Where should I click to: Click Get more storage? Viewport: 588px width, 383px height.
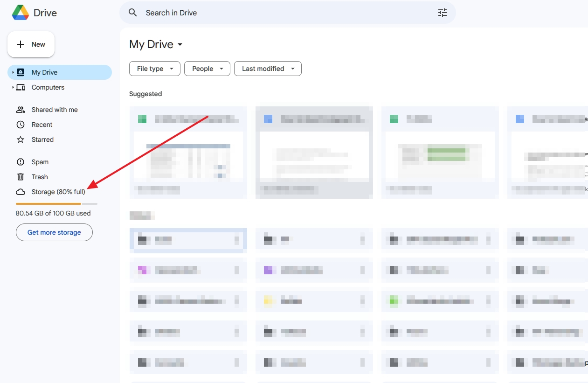pos(54,232)
